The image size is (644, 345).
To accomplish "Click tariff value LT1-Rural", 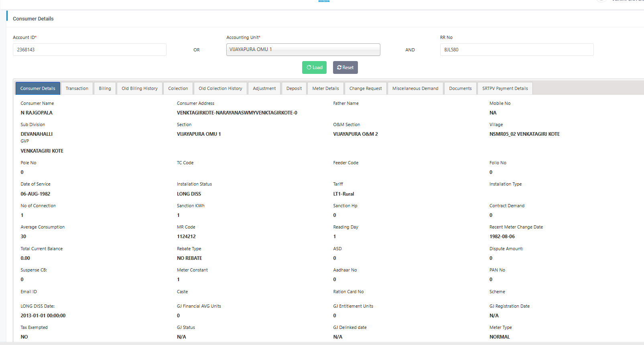I will point(343,194).
